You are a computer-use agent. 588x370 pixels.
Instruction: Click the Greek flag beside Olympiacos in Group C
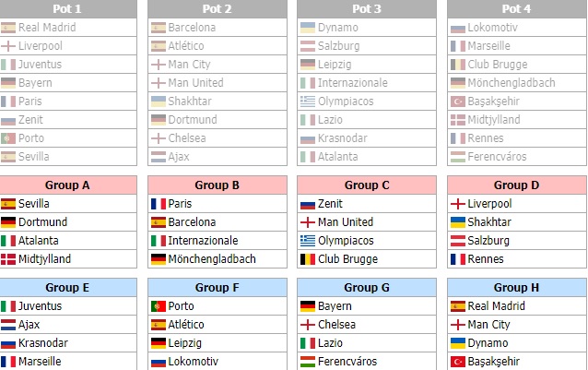(x=308, y=241)
